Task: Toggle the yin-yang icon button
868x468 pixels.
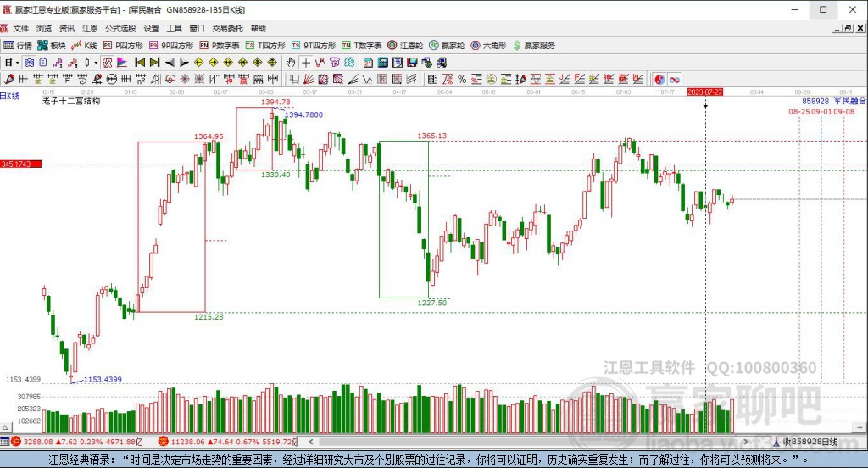Action: [659, 79]
